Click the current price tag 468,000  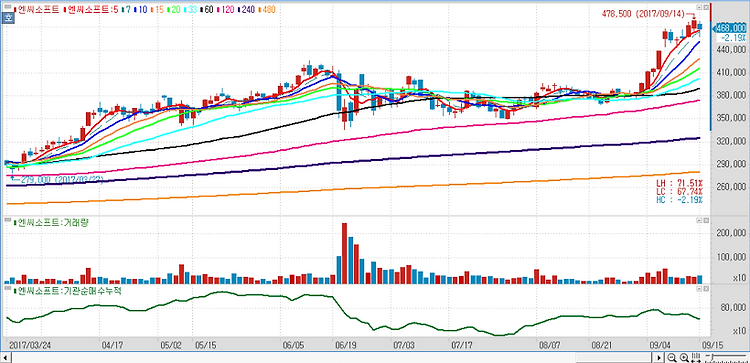(729, 28)
